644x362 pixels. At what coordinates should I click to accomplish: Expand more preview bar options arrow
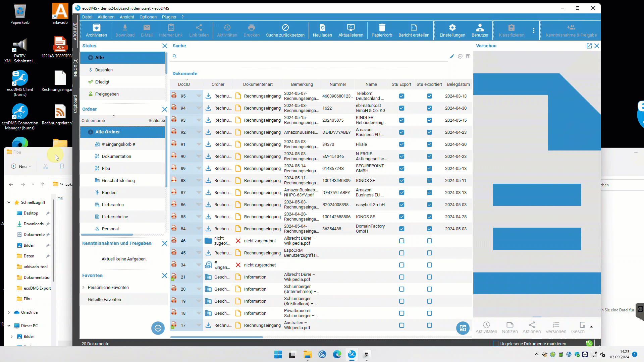pyautogui.click(x=591, y=327)
